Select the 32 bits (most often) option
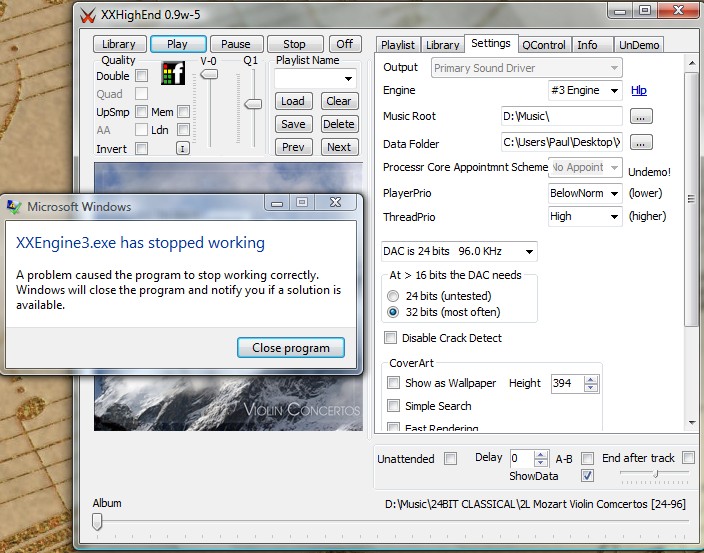This screenshot has width=704, height=553. (393, 312)
